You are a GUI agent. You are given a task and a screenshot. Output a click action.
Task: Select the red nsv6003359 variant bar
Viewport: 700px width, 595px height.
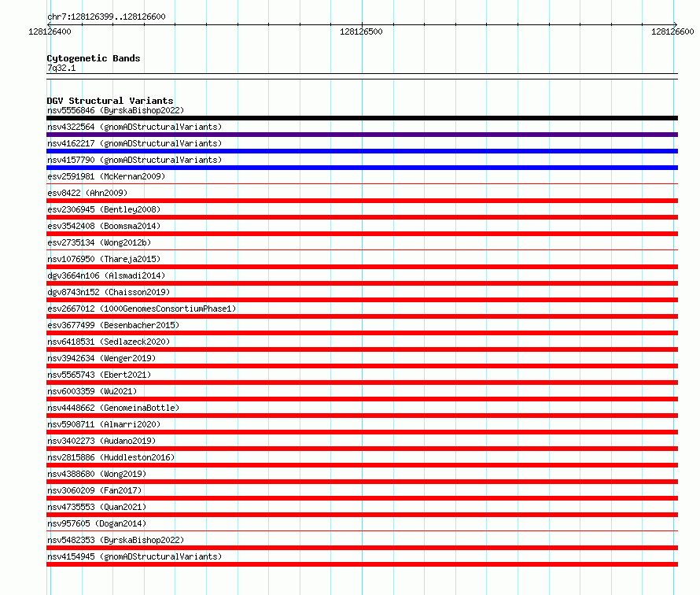362,399
